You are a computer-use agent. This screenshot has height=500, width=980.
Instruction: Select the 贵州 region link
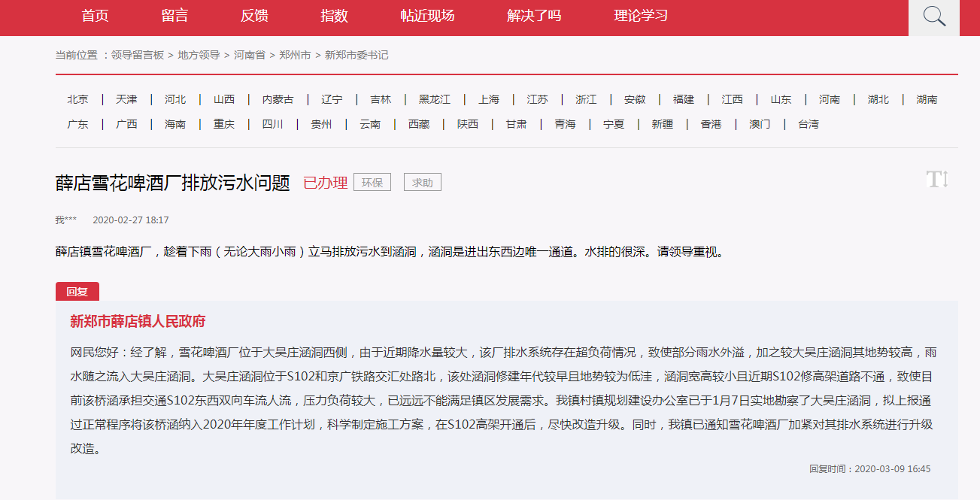321,124
